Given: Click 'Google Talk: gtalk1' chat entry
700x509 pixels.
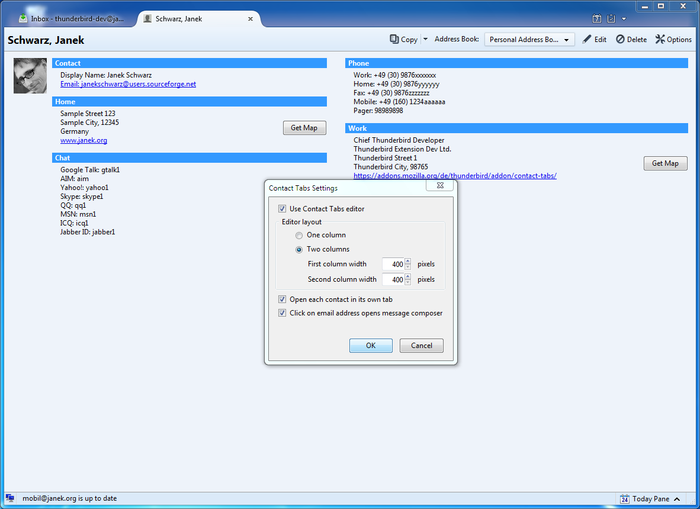Looking at the screenshot, I should point(90,170).
